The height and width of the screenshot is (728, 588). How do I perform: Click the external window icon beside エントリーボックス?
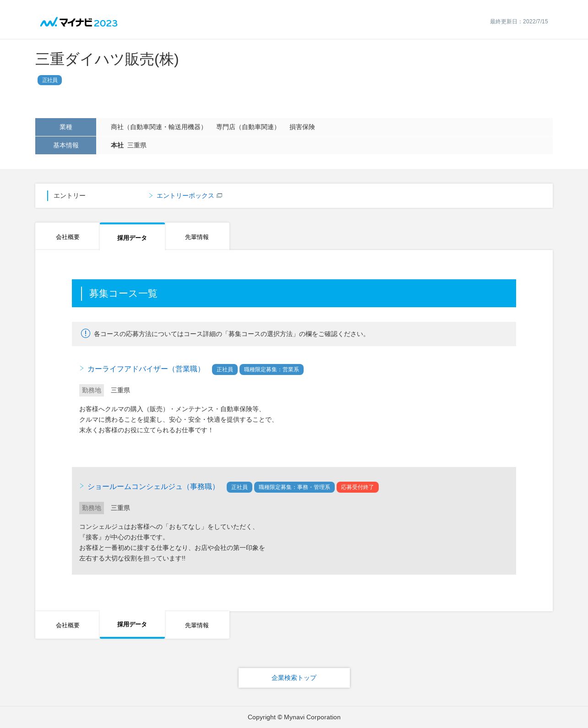pyautogui.click(x=219, y=196)
